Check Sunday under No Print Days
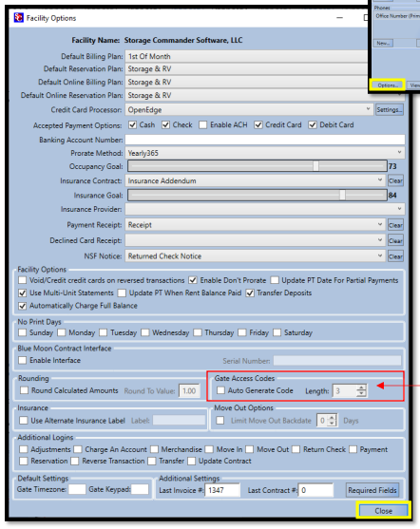Screen dimensions: 420x529 [22, 332]
